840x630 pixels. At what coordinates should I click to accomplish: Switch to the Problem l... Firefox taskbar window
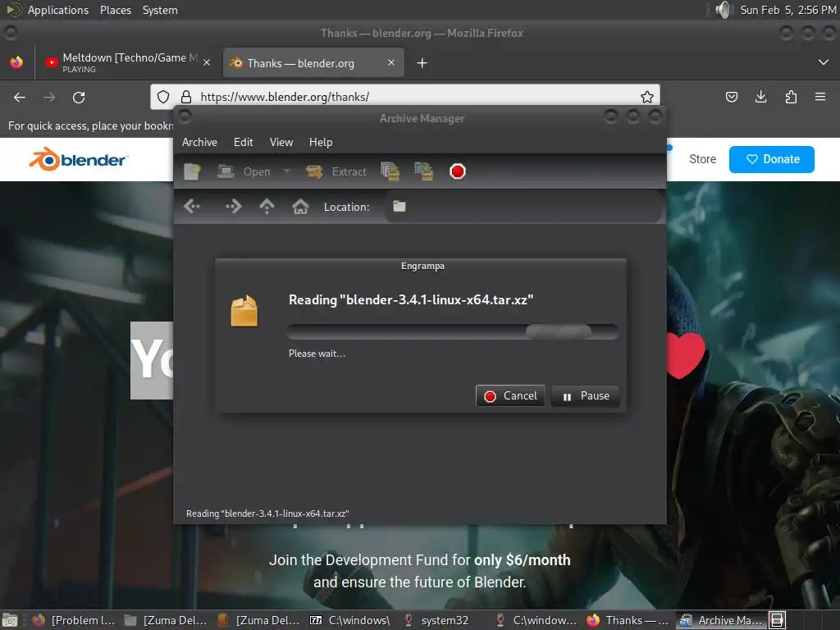point(73,620)
